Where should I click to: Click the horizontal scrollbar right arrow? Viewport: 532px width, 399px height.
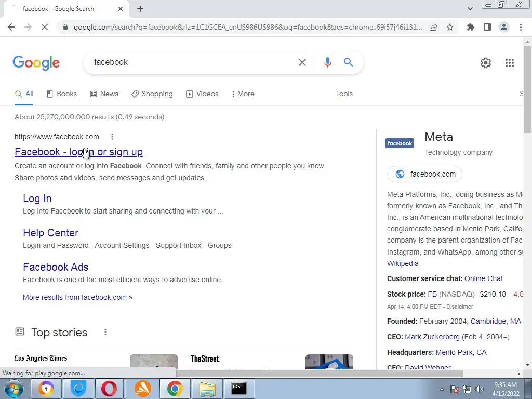pos(518,374)
